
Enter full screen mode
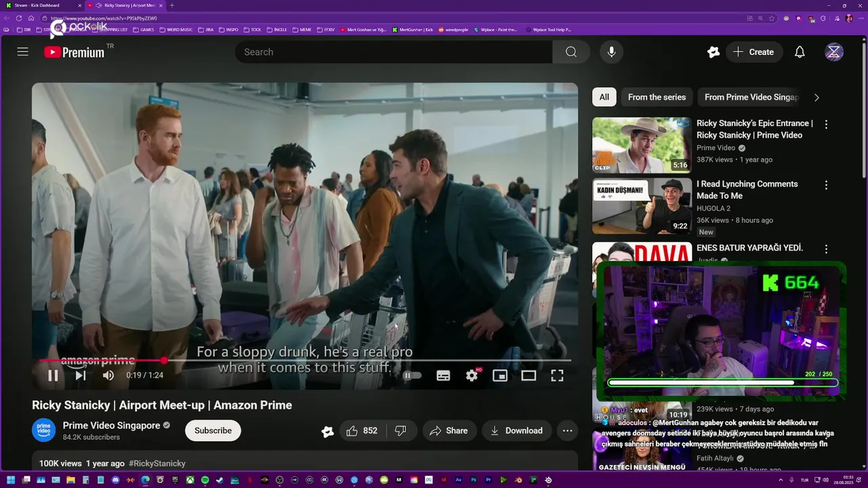pyautogui.click(x=557, y=375)
